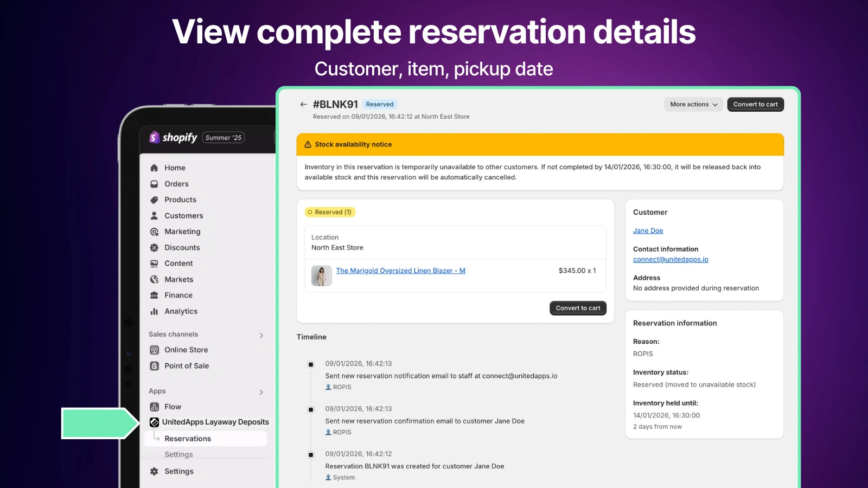
Task: Click the Marigold Linen Blazer product thumbnail
Action: pos(321,275)
